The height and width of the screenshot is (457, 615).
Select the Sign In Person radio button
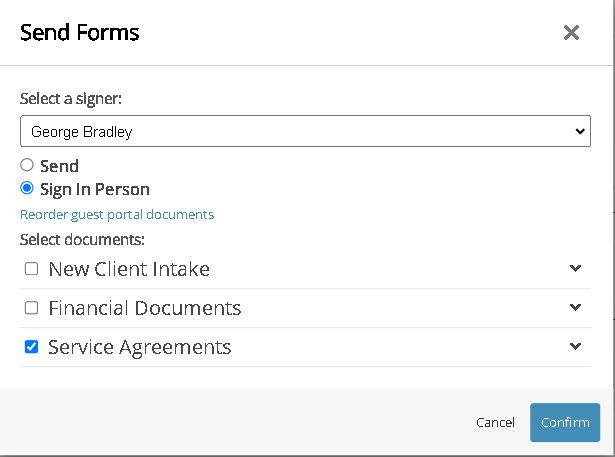[27, 188]
